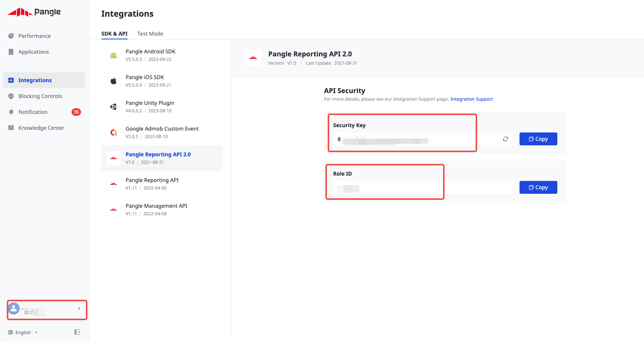This screenshot has width=644, height=341.
Task: Refresh the Security Key
Action: [x=506, y=139]
